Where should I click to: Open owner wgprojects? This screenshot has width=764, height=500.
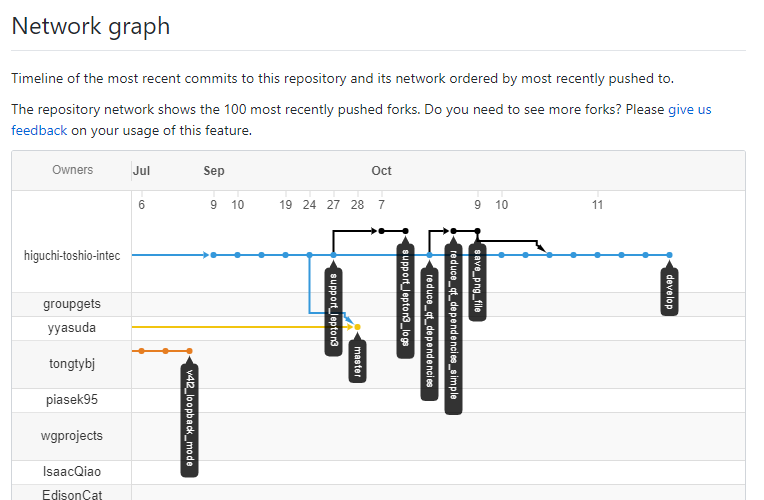[72, 436]
